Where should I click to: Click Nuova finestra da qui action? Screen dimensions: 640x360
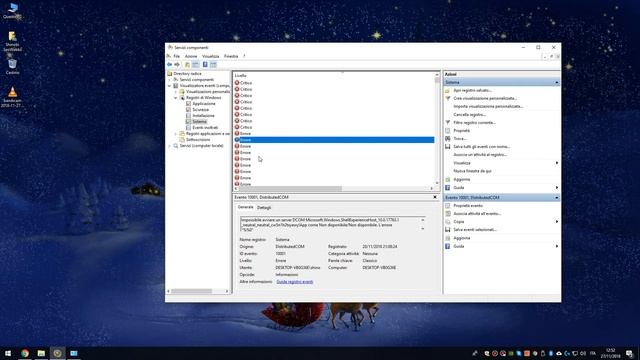click(x=472, y=171)
